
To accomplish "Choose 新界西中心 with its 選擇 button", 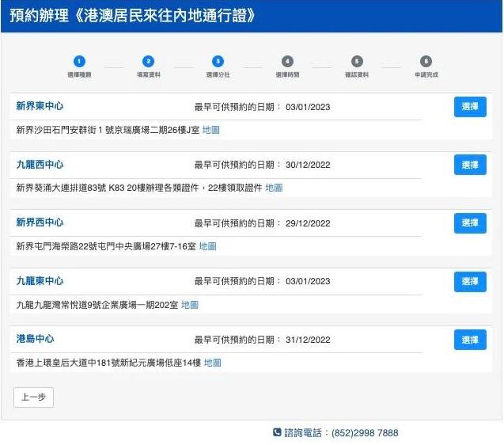I will (470, 223).
